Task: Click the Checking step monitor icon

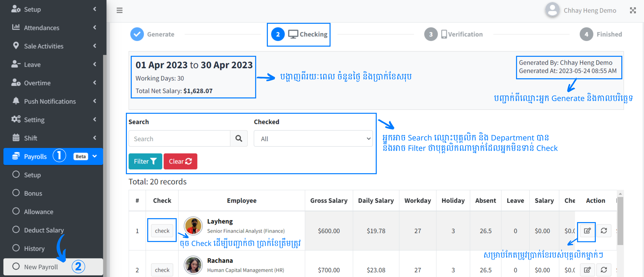Action: coord(293,34)
